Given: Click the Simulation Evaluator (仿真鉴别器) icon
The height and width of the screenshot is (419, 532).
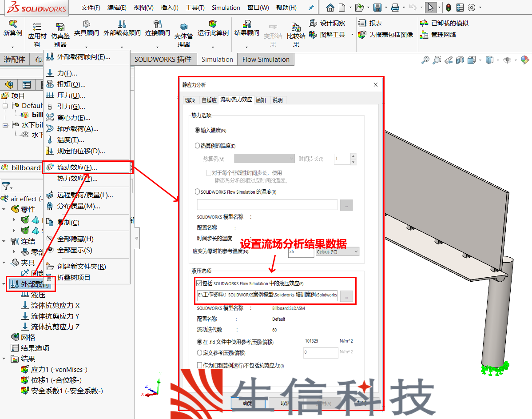Looking at the screenshot, I should tap(60, 27).
